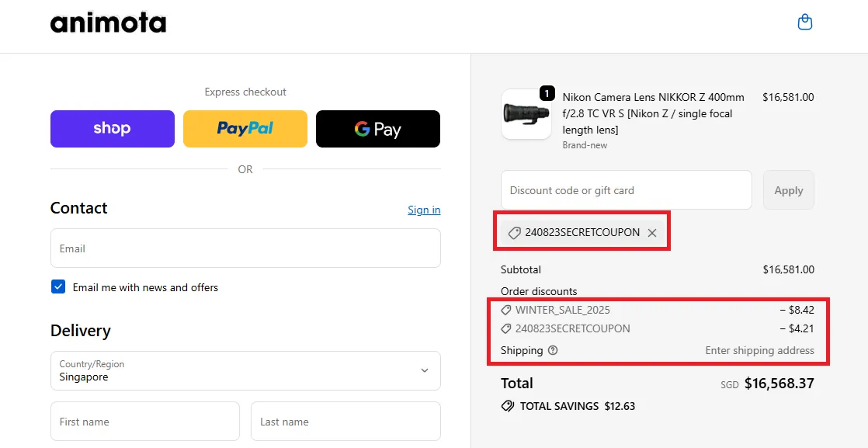Click the Discount code or gift card field
The height and width of the screenshot is (448, 868).
click(x=626, y=190)
